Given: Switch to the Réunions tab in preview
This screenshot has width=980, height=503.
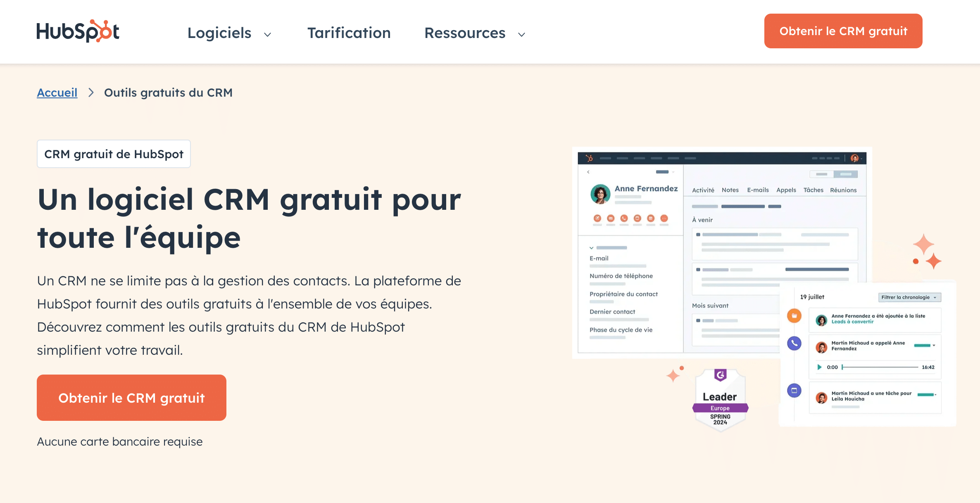Looking at the screenshot, I should click(843, 190).
